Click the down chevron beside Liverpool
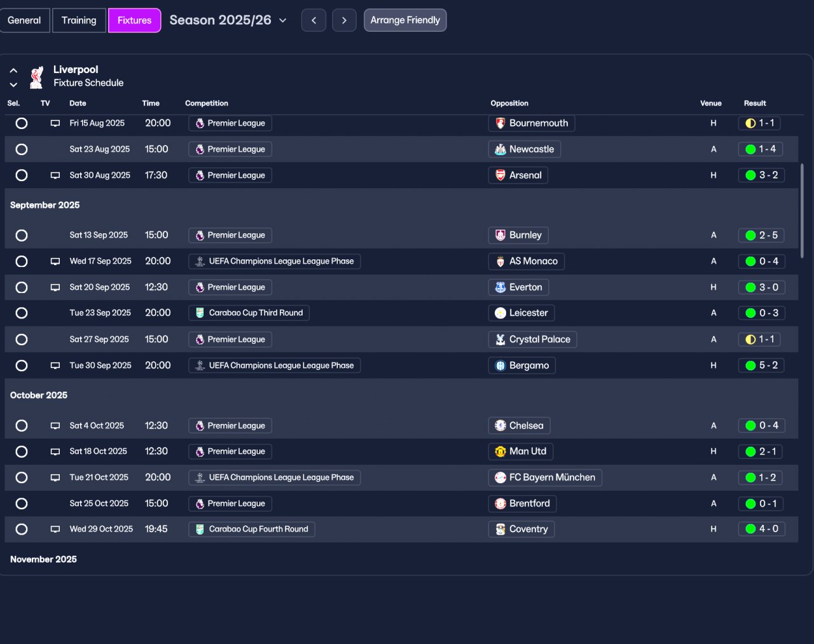This screenshot has height=644, width=814. [x=13, y=85]
